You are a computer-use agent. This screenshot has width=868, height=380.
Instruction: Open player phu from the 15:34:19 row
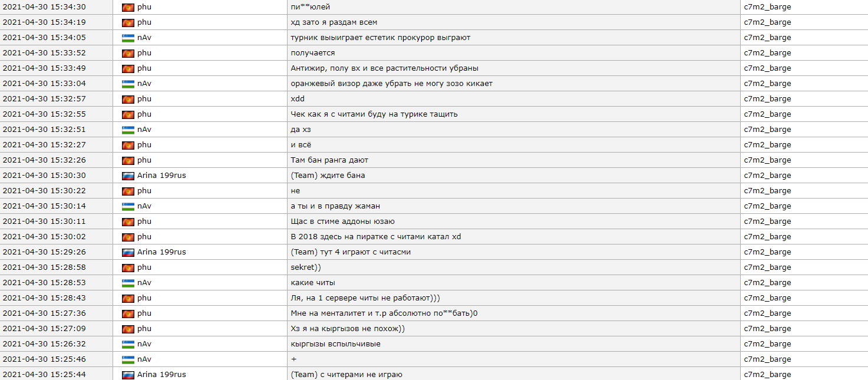click(144, 22)
